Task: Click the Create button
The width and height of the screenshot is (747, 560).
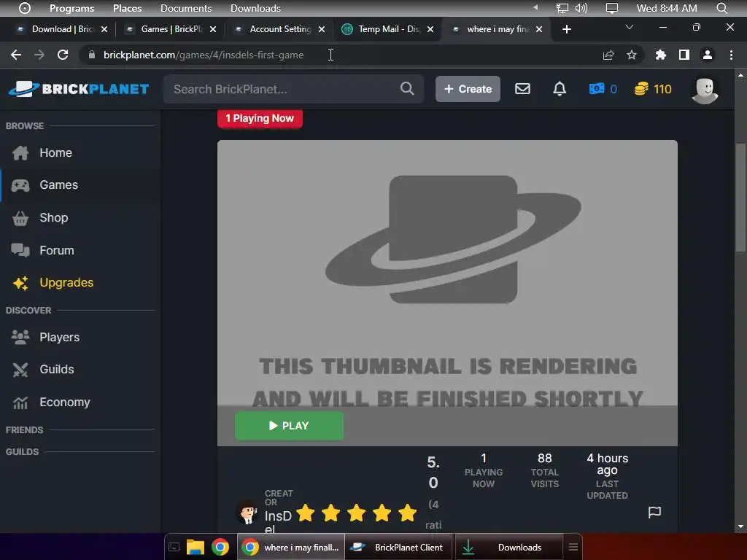Action: (468, 89)
